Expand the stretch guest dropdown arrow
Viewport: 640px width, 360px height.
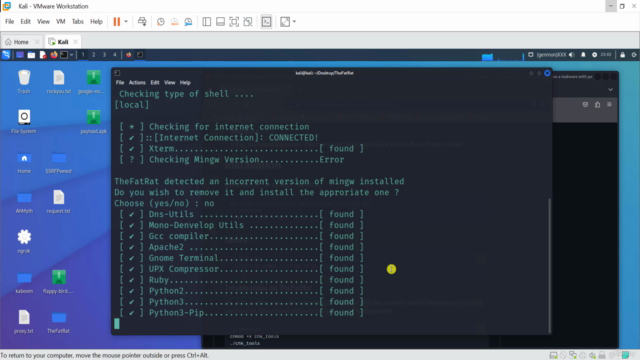point(294,22)
